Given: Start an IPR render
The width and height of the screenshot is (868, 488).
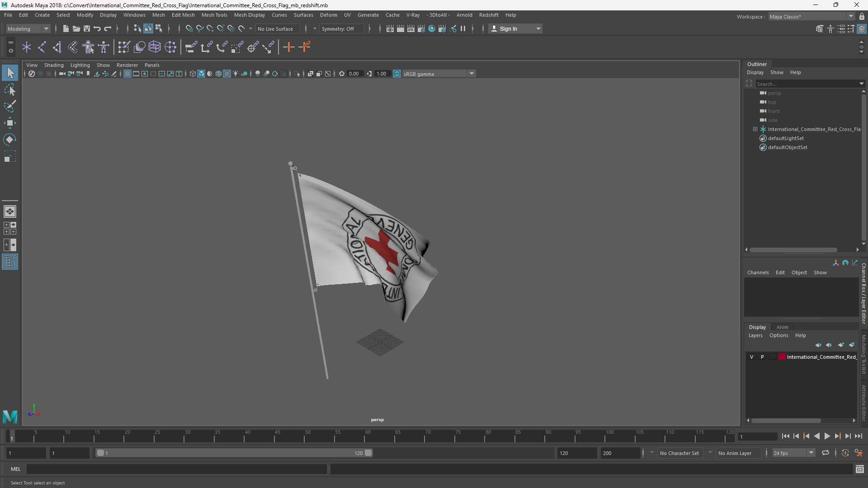Looking at the screenshot, I should pos(411,28).
